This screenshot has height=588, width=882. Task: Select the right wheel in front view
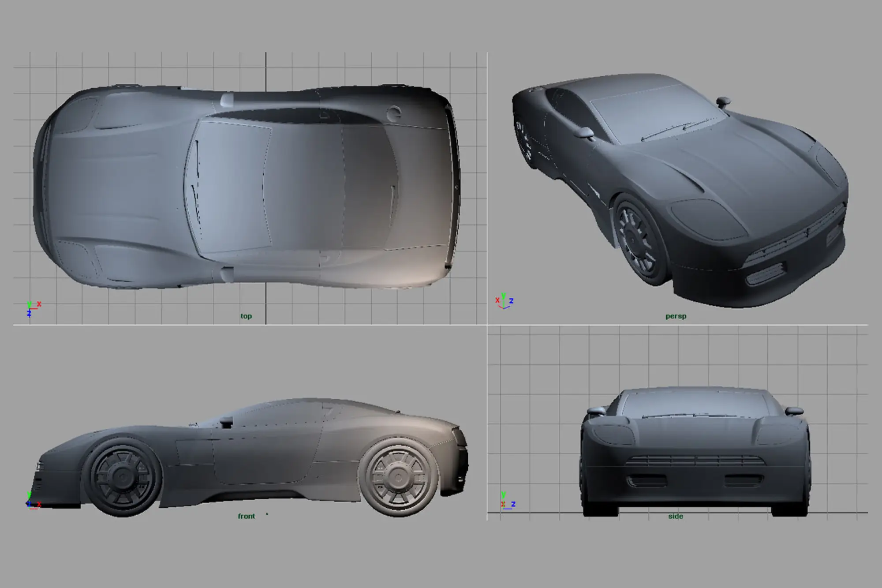pyautogui.click(x=398, y=479)
